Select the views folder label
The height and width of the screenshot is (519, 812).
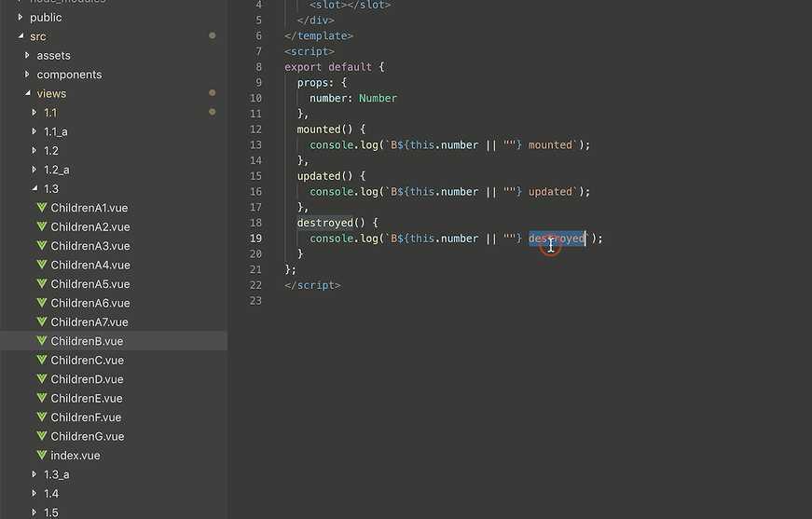pos(51,94)
